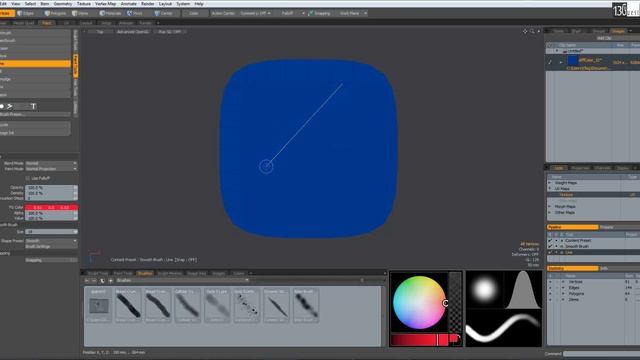The width and height of the screenshot is (640, 360).
Task: Open the Symmetry Off dropdown
Action: [x=255, y=13]
